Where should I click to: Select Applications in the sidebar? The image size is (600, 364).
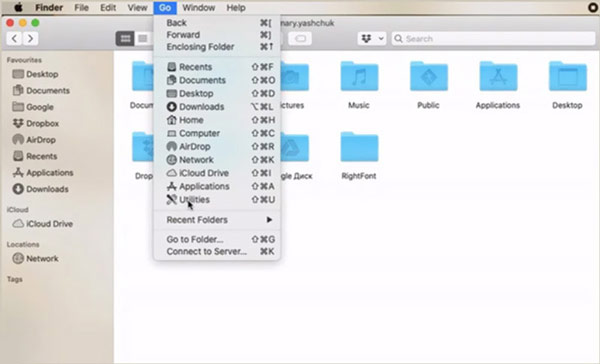(42, 173)
